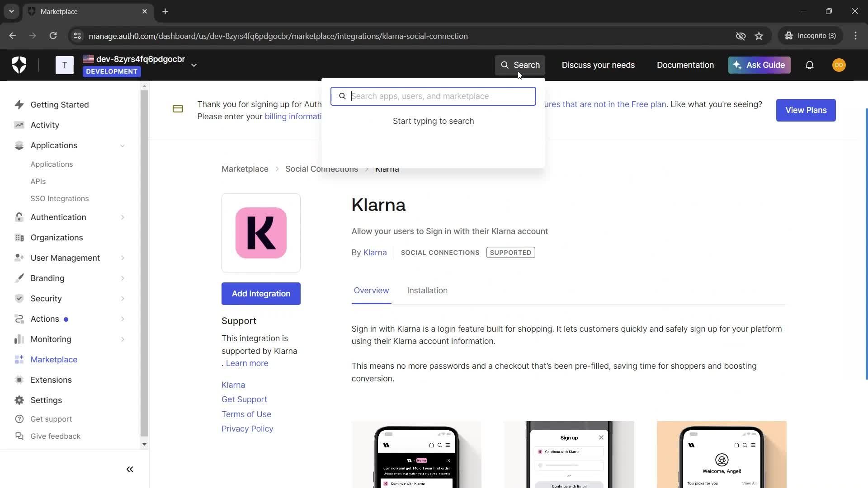This screenshot has height=488, width=868.
Task: Open the tenant avatar T tile
Action: click(65, 65)
